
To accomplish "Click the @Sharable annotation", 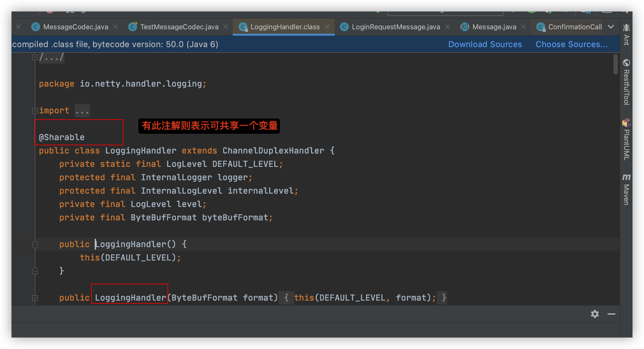I will coord(62,138).
